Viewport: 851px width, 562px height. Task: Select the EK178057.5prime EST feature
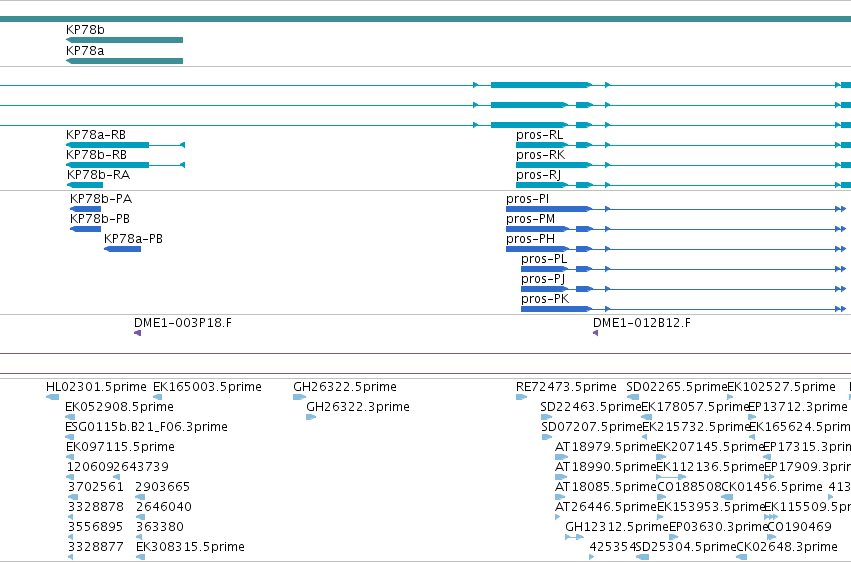tap(646, 417)
